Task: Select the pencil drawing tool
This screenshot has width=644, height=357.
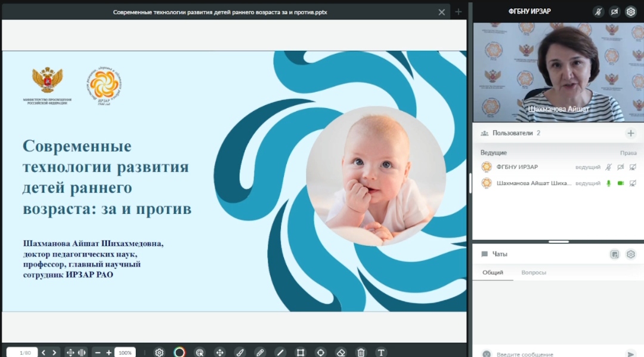Action: (x=259, y=352)
